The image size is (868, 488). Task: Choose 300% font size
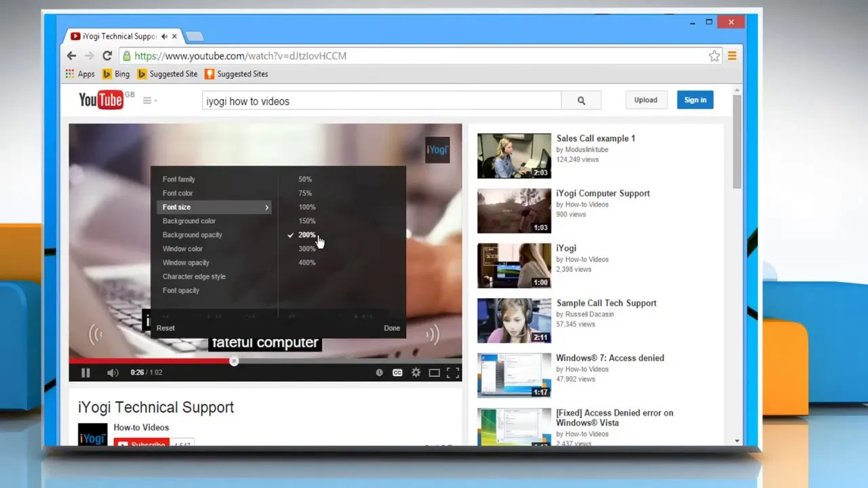(x=307, y=249)
